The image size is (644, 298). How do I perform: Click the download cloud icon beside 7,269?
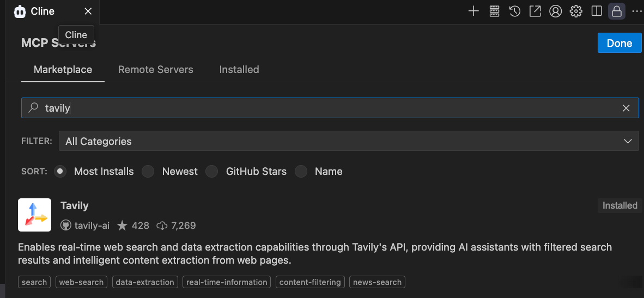[162, 226]
